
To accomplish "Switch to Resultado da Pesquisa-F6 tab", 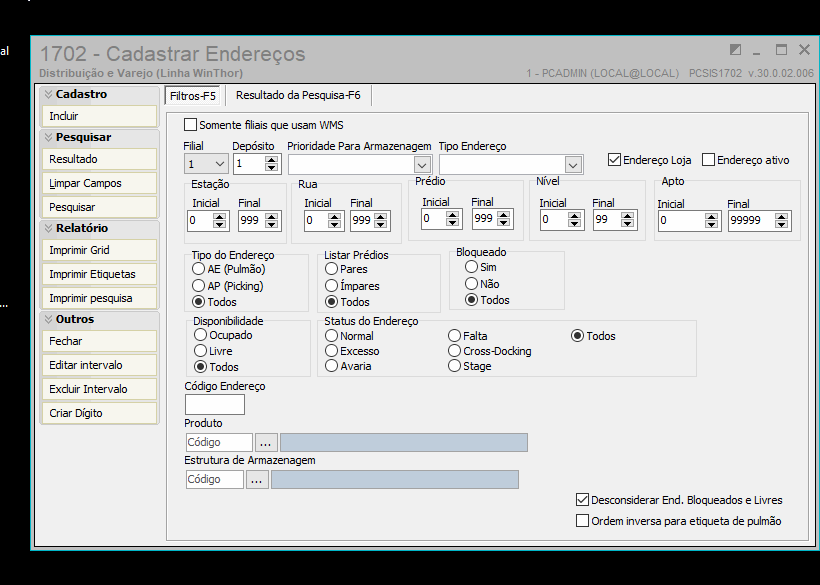I will [x=298, y=95].
